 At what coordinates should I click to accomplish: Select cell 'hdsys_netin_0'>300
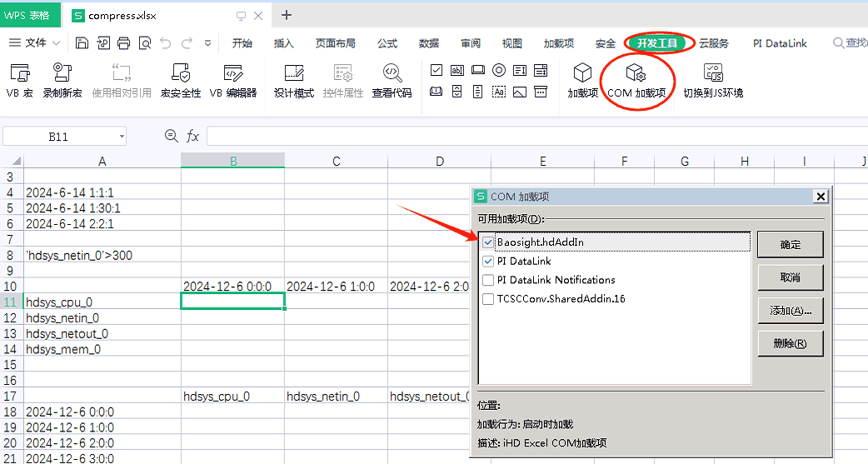coord(102,255)
